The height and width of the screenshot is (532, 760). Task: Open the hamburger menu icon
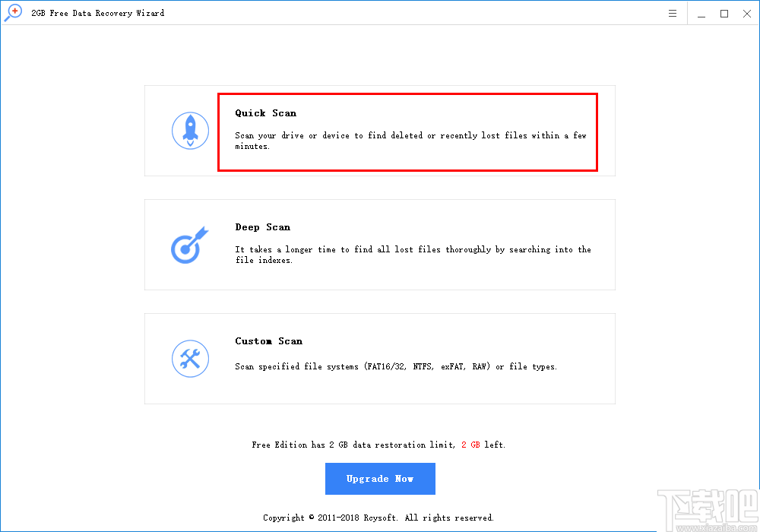tap(672, 12)
